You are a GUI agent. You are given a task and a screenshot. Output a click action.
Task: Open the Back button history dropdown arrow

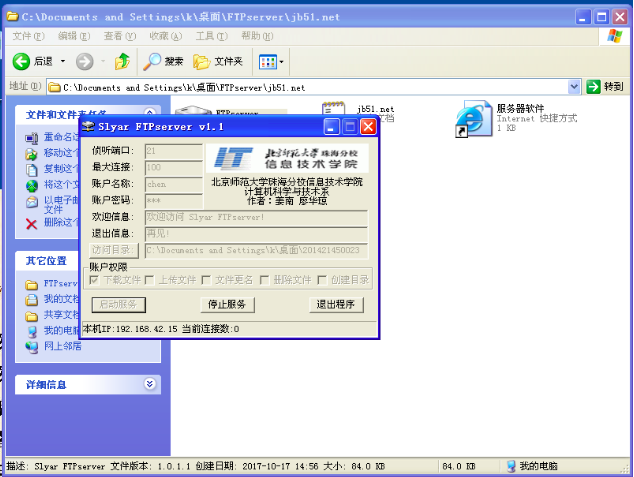click(63, 61)
